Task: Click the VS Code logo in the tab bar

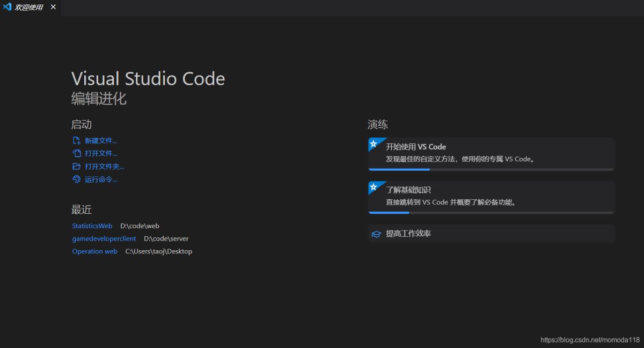Action: [8, 7]
